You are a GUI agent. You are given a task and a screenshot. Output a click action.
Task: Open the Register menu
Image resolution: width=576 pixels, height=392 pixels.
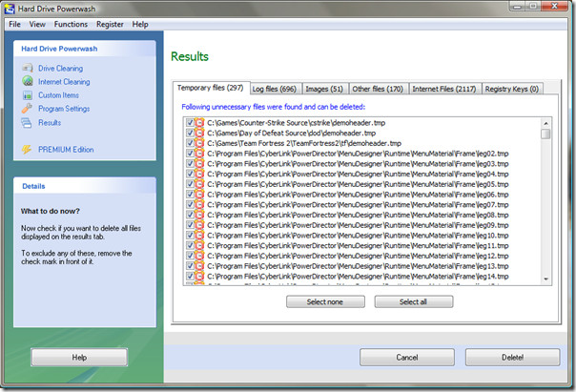point(110,24)
